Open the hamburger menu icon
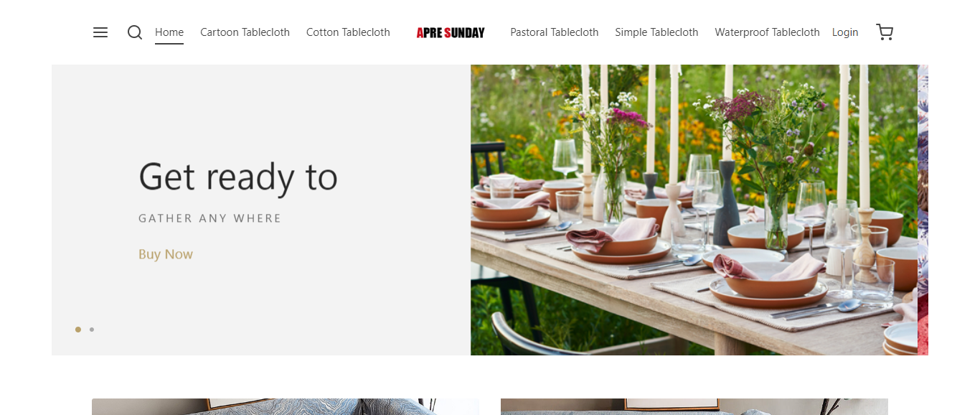This screenshot has height=415, width=980. tap(100, 32)
